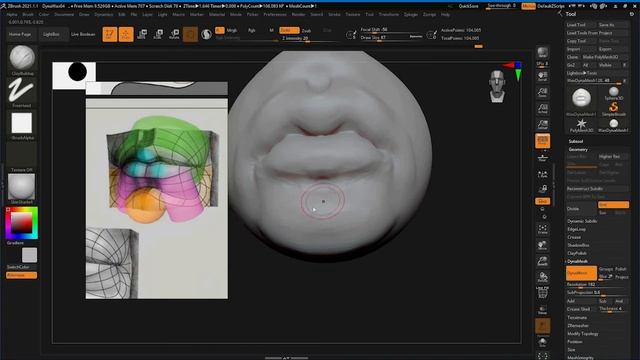Click the Load Tool button
This screenshot has height=360, width=640.
[x=581, y=25]
